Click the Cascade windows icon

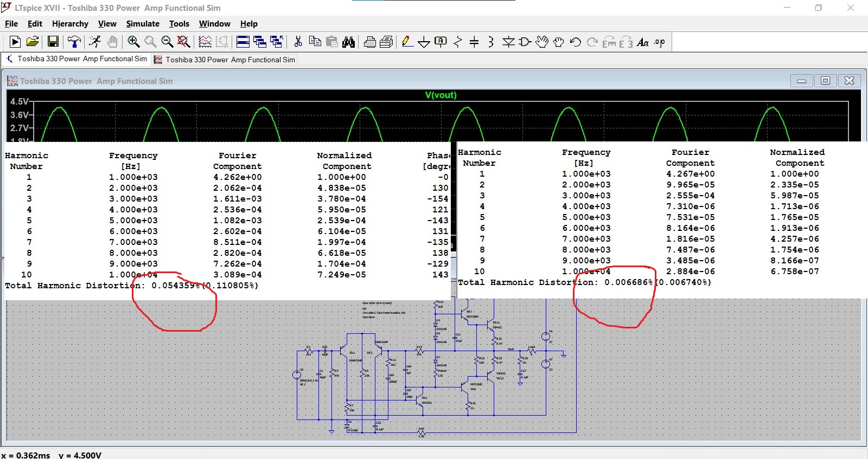click(260, 42)
